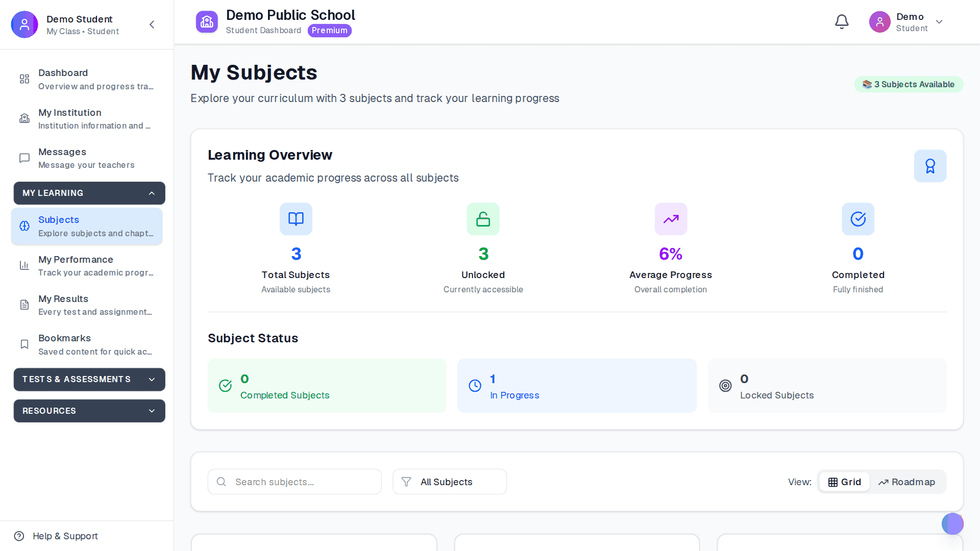The height and width of the screenshot is (551, 980).
Task: Click the Locked Subjects status card
Action: pyautogui.click(x=827, y=386)
